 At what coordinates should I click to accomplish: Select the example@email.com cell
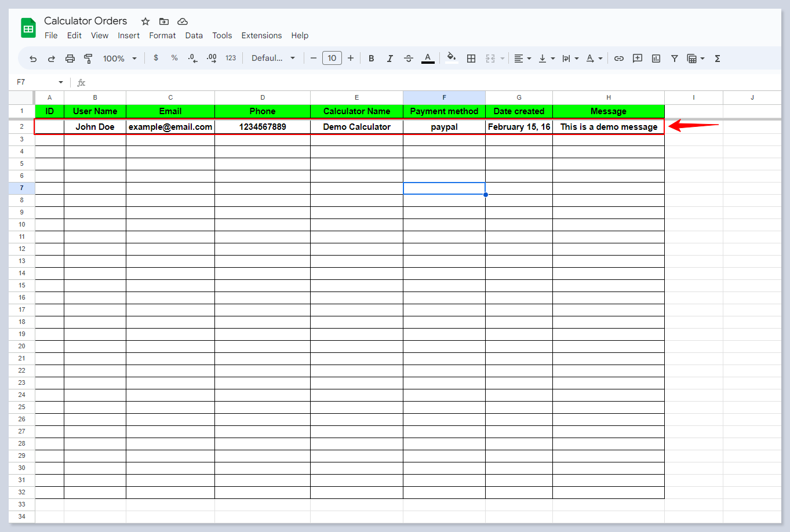click(x=170, y=127)
